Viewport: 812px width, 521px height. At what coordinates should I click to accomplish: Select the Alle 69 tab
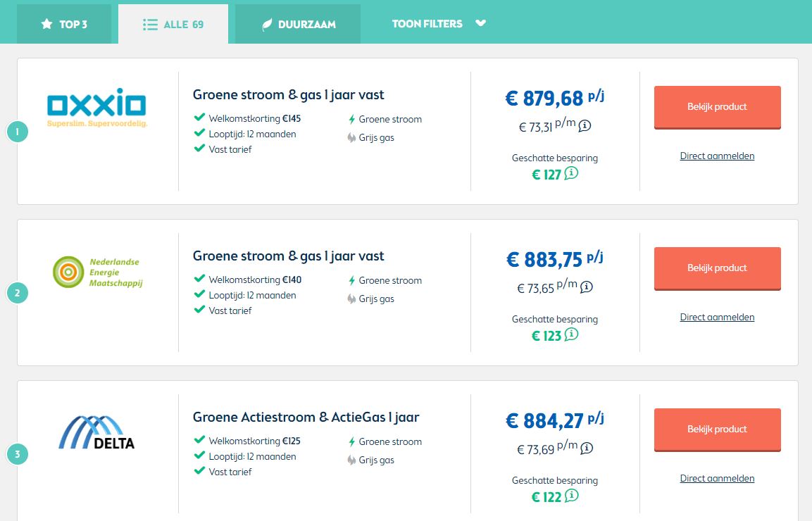click(173, 24)
